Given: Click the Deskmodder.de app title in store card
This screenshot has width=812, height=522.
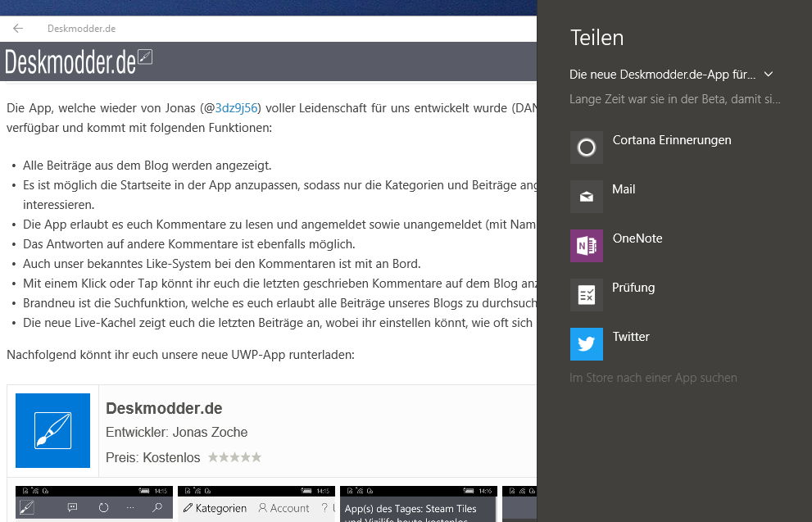Looking at the screenshot, I should (x=164, y=408).
